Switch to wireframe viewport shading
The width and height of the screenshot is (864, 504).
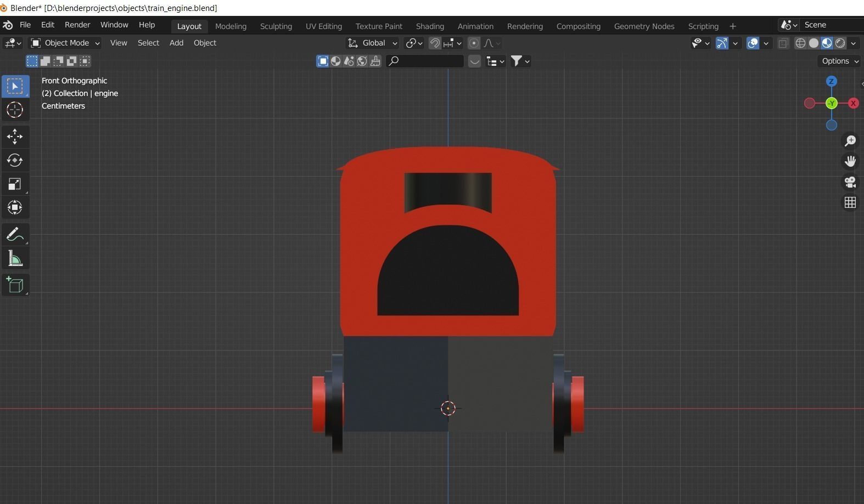[x=800, y=43]
